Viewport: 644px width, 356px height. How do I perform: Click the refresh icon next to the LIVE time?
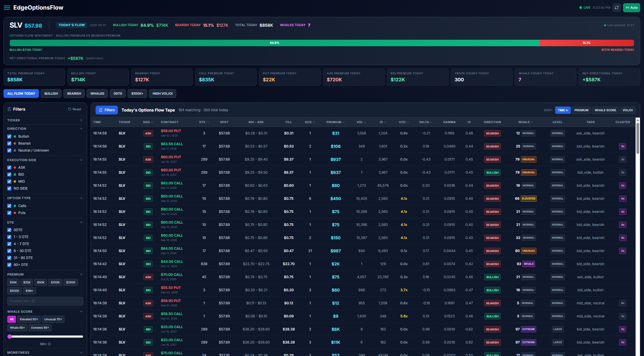(x=617, y=8)
